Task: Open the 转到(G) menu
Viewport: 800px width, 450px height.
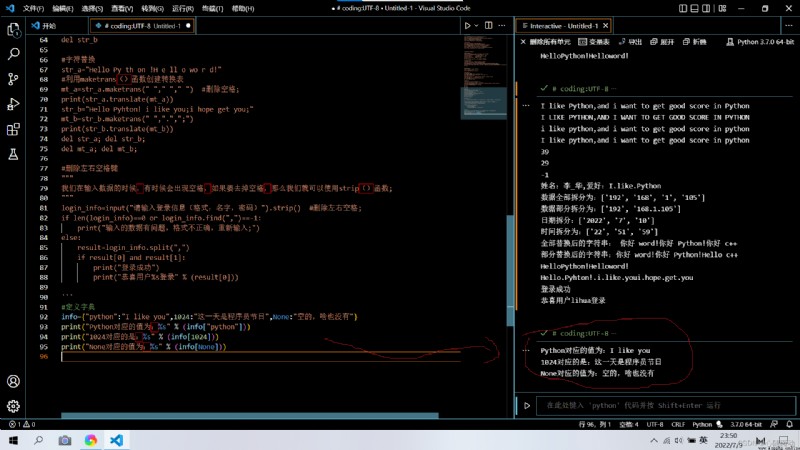Action: tap(153, 9)
